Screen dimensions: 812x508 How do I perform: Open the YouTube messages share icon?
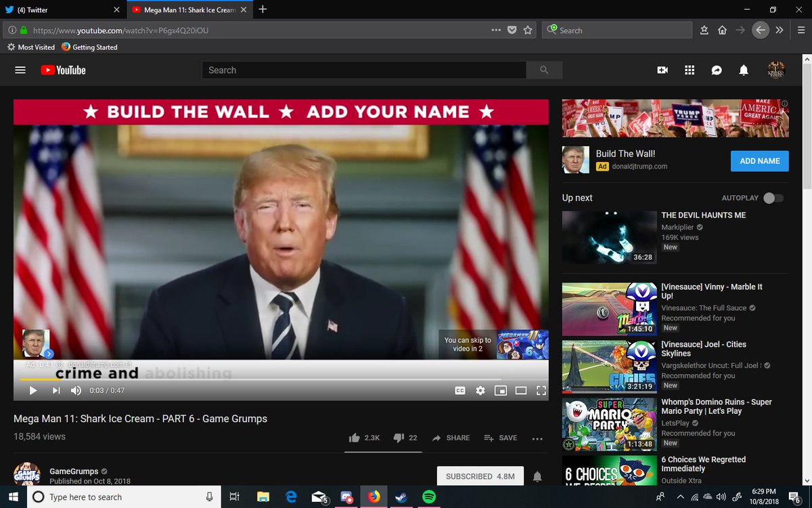717,70
